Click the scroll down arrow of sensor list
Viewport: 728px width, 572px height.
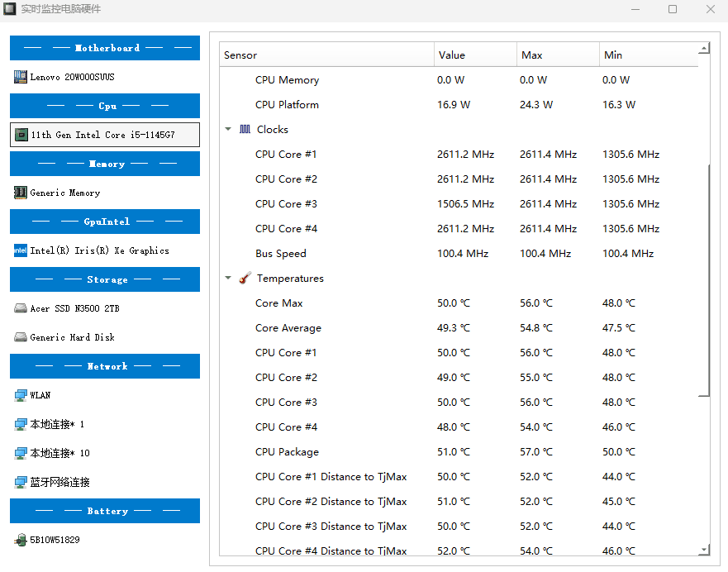point(704,549)
